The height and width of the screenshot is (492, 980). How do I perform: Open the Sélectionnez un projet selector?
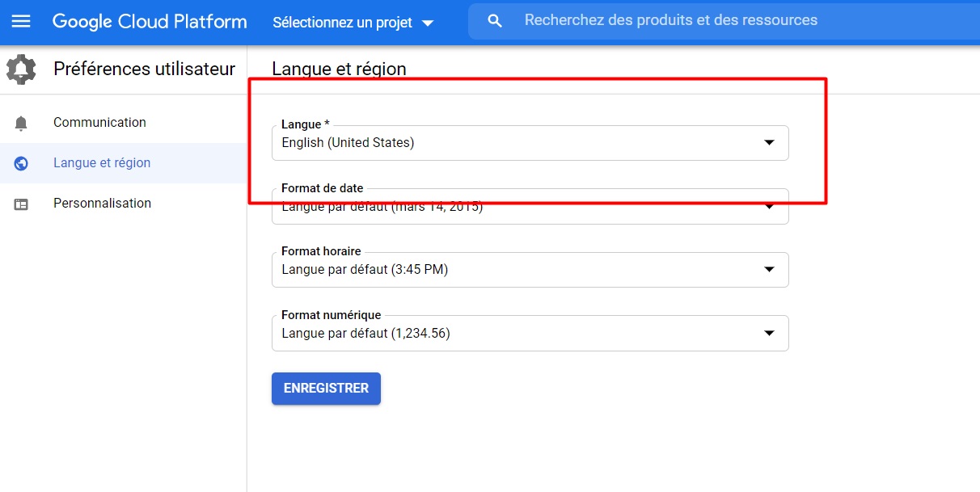pos(353,23)
